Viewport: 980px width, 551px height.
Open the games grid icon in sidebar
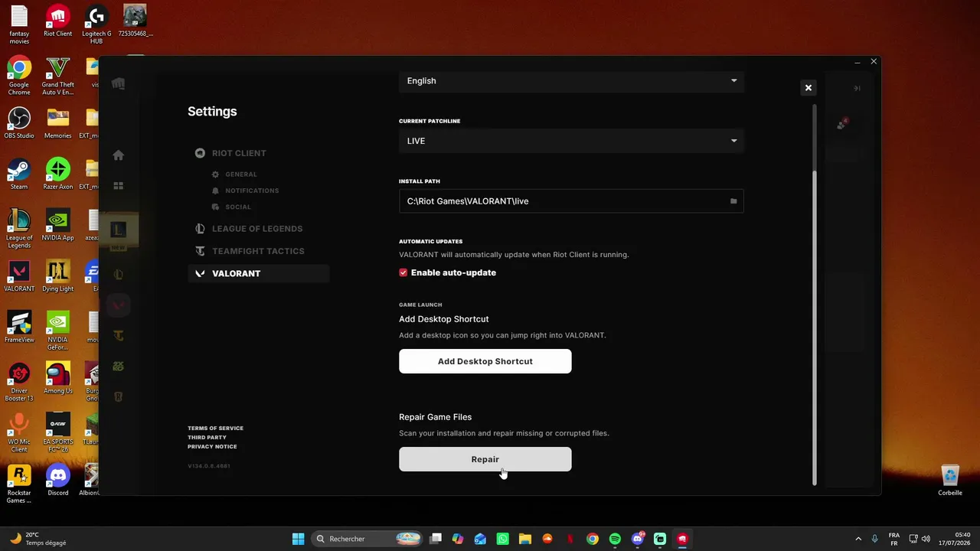click(118, 186)
